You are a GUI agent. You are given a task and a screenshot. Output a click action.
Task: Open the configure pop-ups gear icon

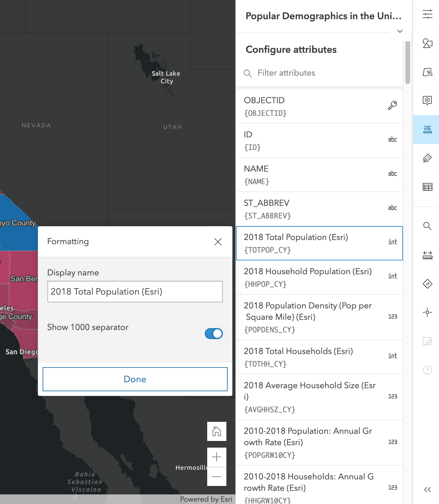coord(427,100)
